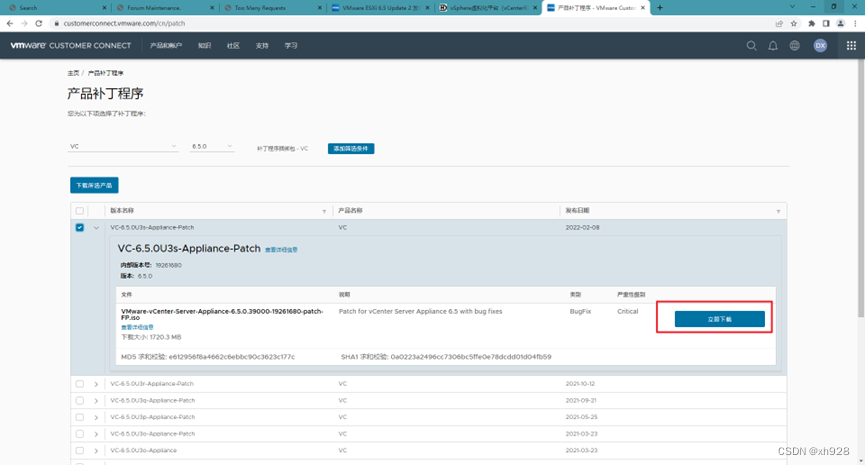865x465 pixels.
Task: Expand the VC-6.5.0U3p-Appliance-Patch row
Action: pyautogui.click(x=96, y=417)
